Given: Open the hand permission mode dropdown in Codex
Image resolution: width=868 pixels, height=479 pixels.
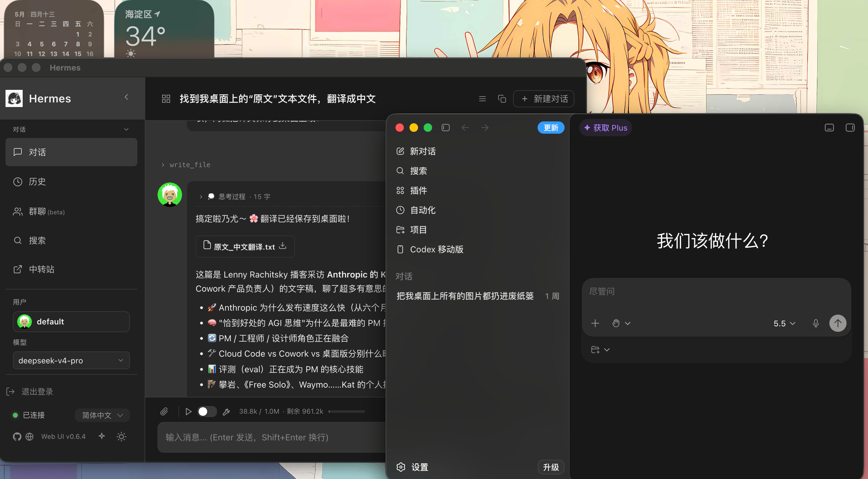Looking at the screenshot, I should (621, 323).
